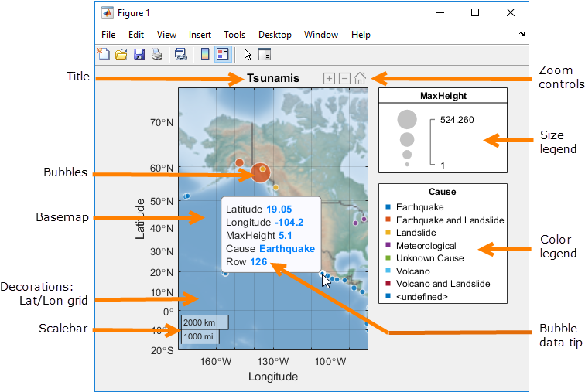585x392 pixels.
Task: Open the Tools menu
Action: click(x=234, y=35)
